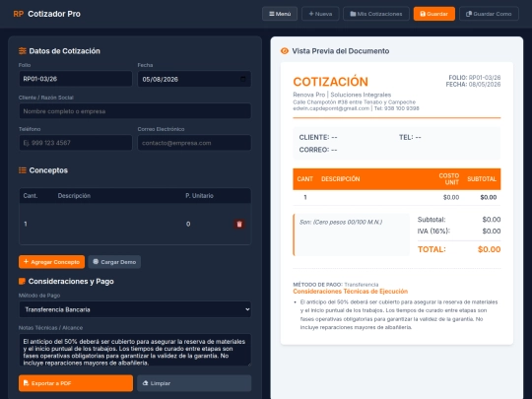Click the preview CORREO: -- label
Viewport: 532px width, 399px height.
pos(318,150)
